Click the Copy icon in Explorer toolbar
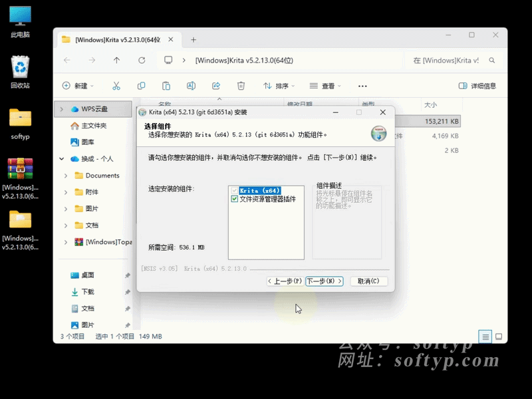The image size is (532, 399). [x=141, y=86]
